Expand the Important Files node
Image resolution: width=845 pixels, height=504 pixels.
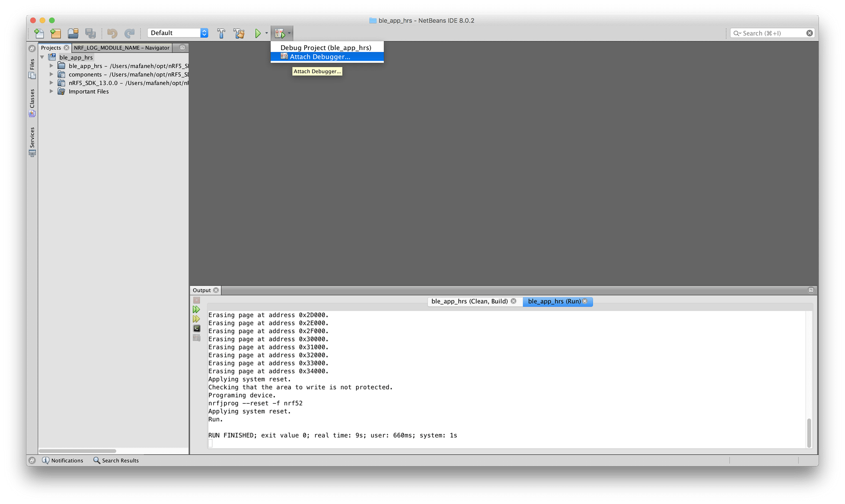51,92
